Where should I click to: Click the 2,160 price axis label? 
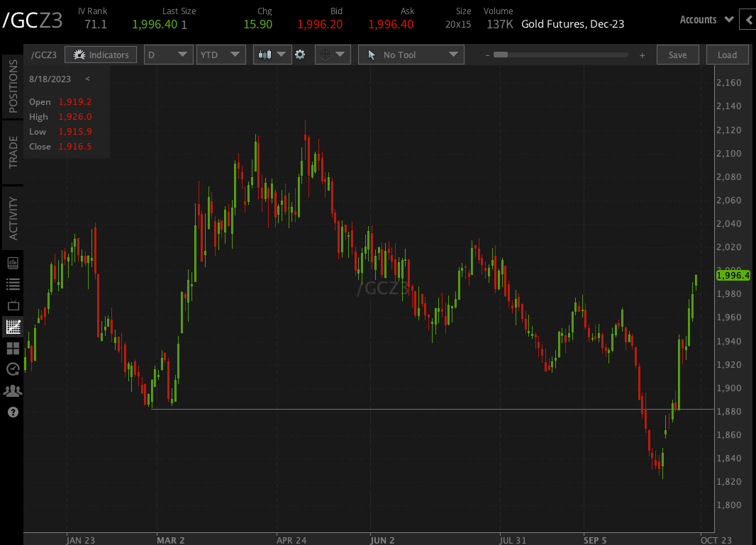coord(729,83)
